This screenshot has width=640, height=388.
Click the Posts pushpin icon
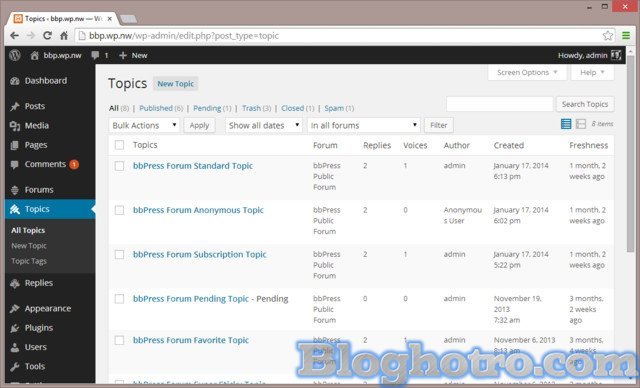pyautogui.click(x=15, y=106)
